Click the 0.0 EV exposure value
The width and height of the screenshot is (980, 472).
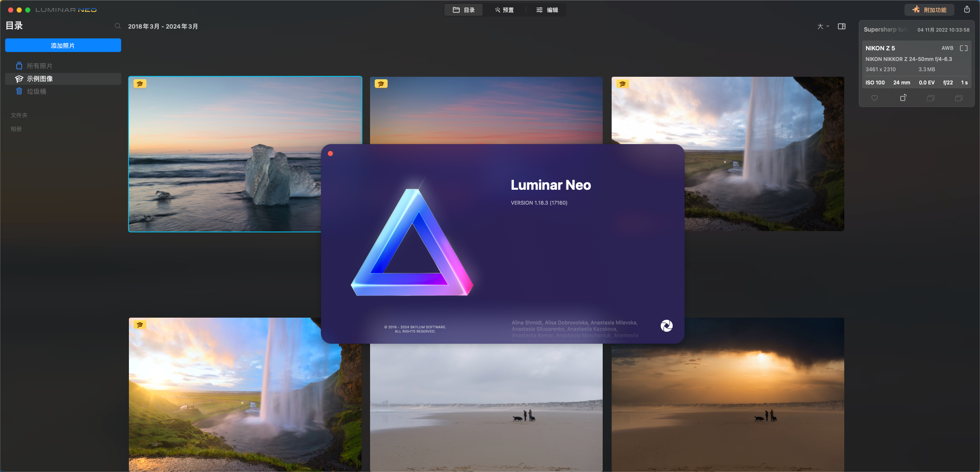click(927, 83)
